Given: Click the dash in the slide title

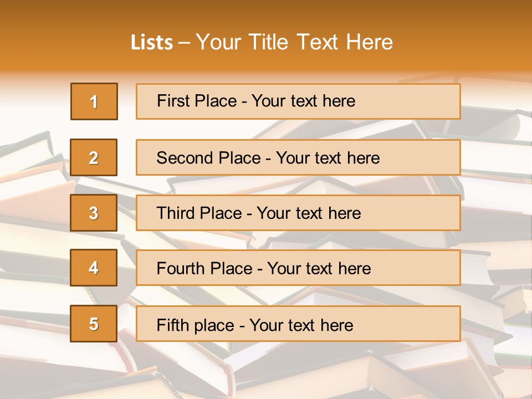Looking at the screenshot, I should [x=185, y=43].
